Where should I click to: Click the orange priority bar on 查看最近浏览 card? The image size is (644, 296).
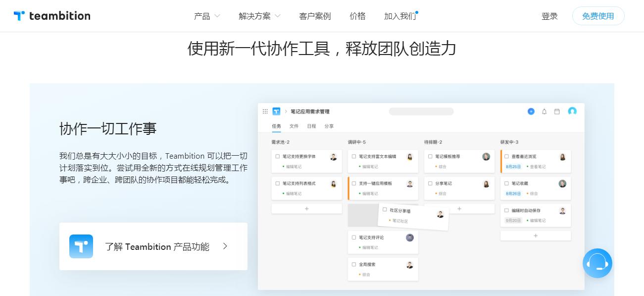(x=501, y=161)
